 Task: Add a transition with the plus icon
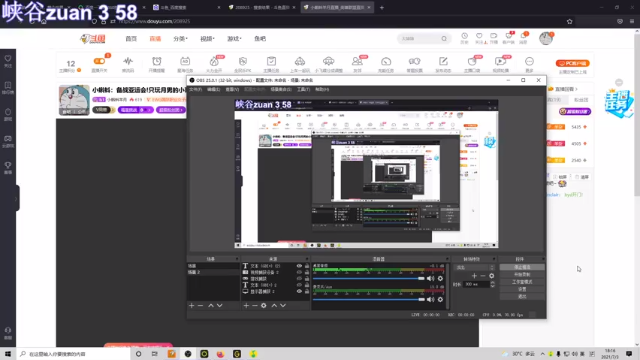(474, 276)
